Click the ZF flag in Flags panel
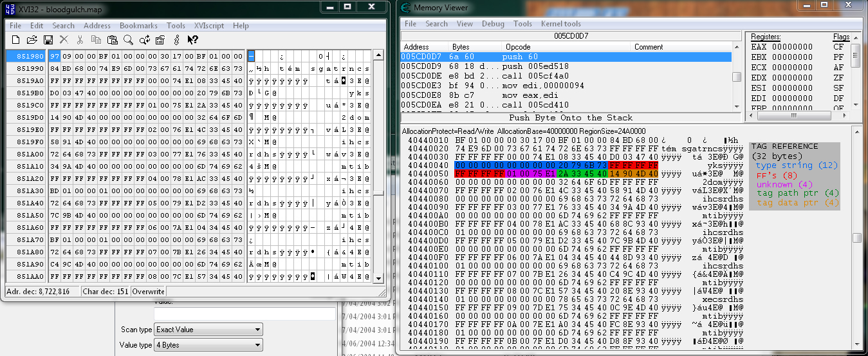Screen dimensions: 868x356 [838, 78]
